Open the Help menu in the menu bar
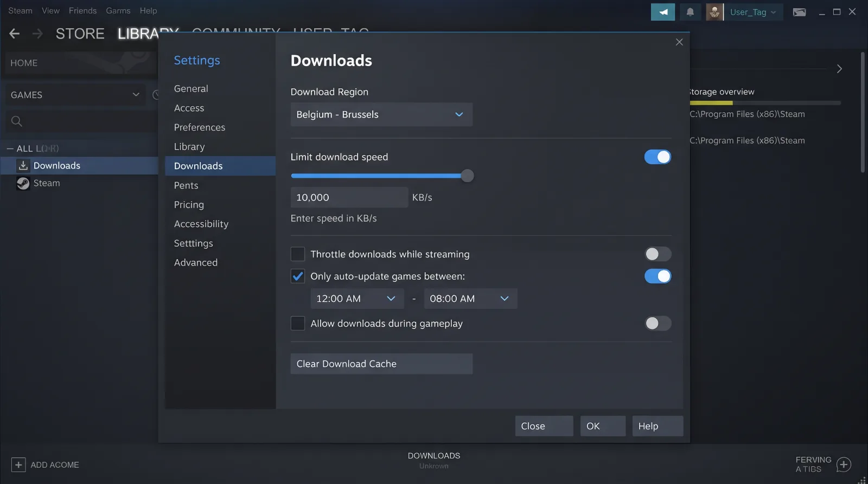The width and height of the screenshot is (868, 484). click(148, 11)
